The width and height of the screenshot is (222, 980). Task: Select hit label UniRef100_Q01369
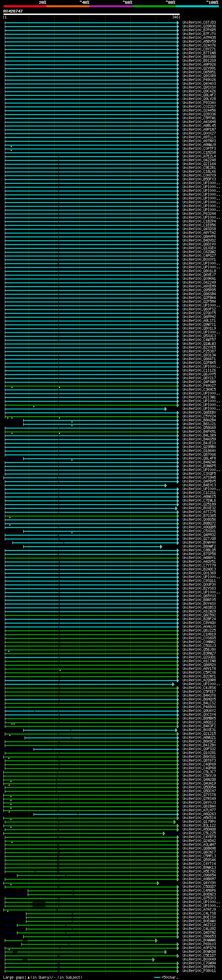(x=199, y=573)
